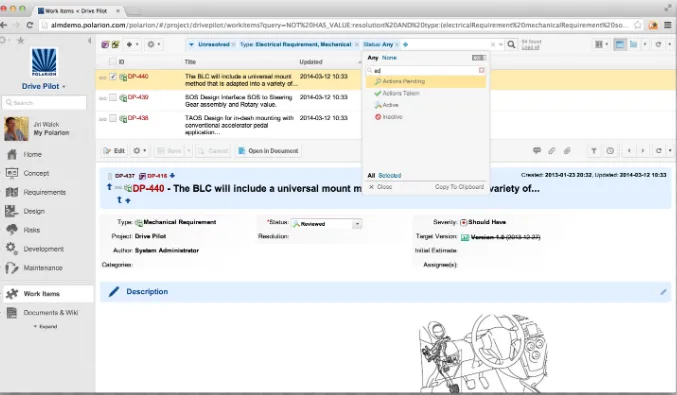Open the table gear actions dropdown
The height and width of the screenshot is (395, 677).
click(x=153, y=44)
